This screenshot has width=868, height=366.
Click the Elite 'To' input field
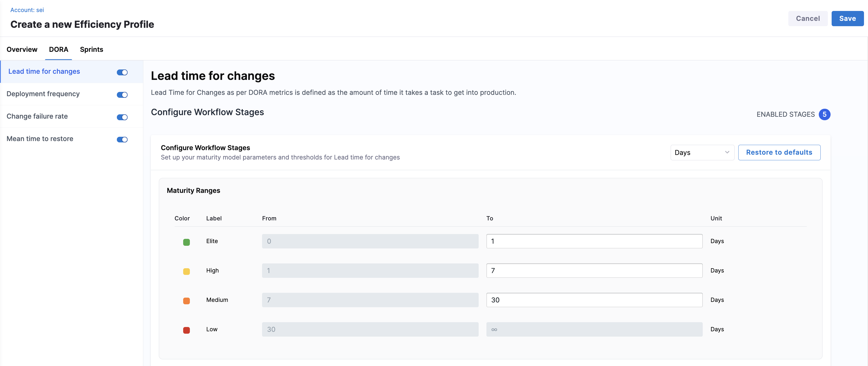pos(594,241)
